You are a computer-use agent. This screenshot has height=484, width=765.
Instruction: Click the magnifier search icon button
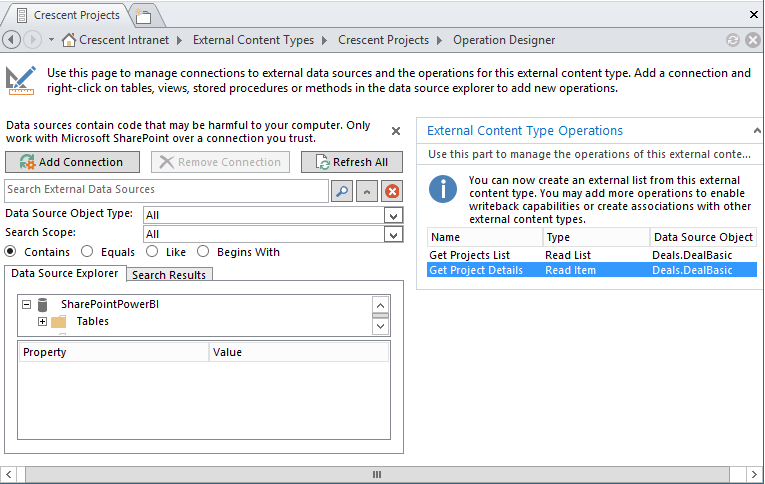342,191
